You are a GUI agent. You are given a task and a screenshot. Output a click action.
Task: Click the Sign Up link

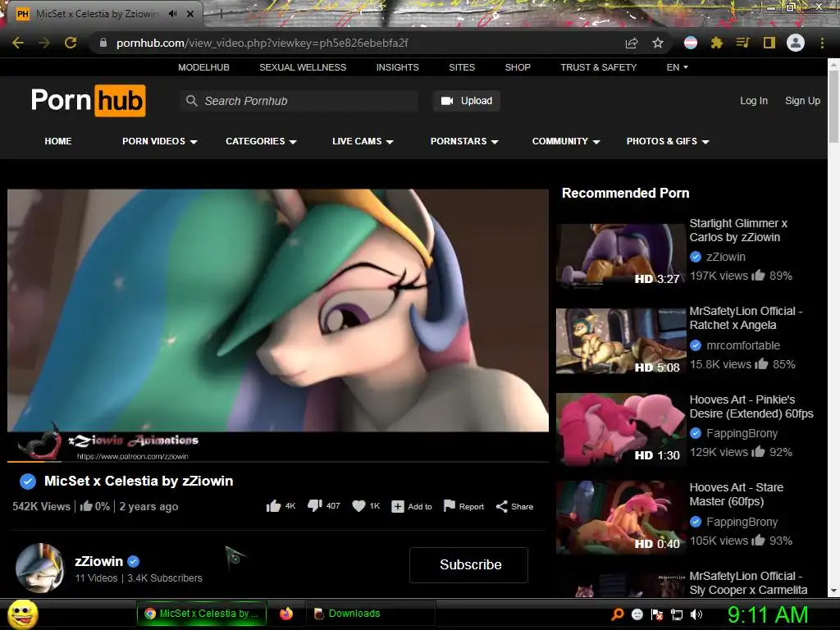[x=802, y=101]
